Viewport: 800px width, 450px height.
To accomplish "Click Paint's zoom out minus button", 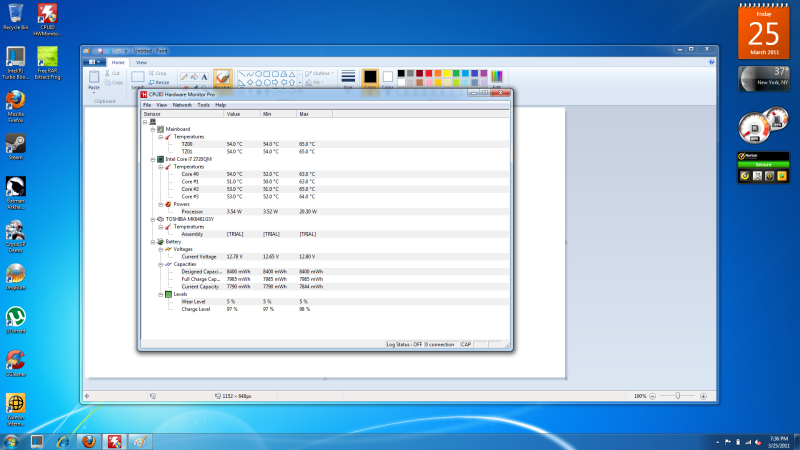I will 653,396.
